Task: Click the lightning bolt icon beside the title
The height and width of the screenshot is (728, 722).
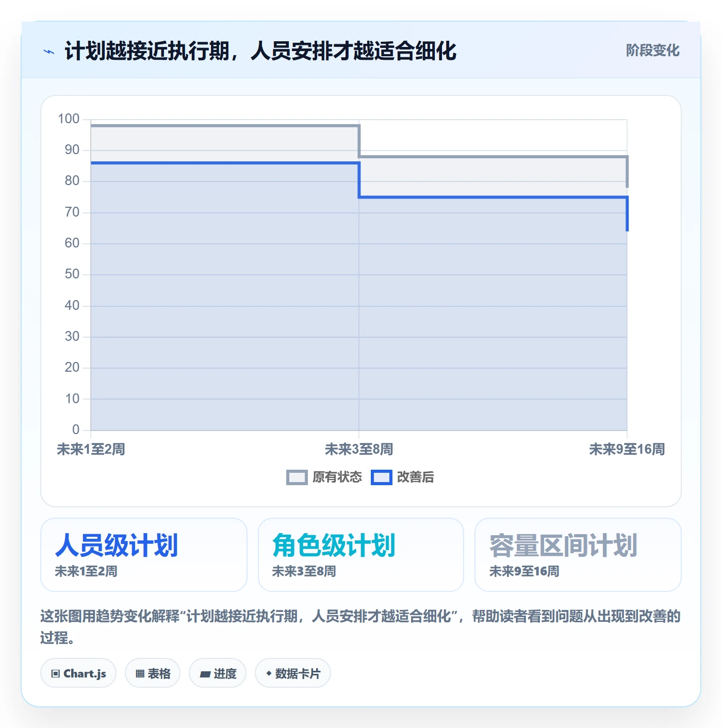Action: click(x=49, y=52)
